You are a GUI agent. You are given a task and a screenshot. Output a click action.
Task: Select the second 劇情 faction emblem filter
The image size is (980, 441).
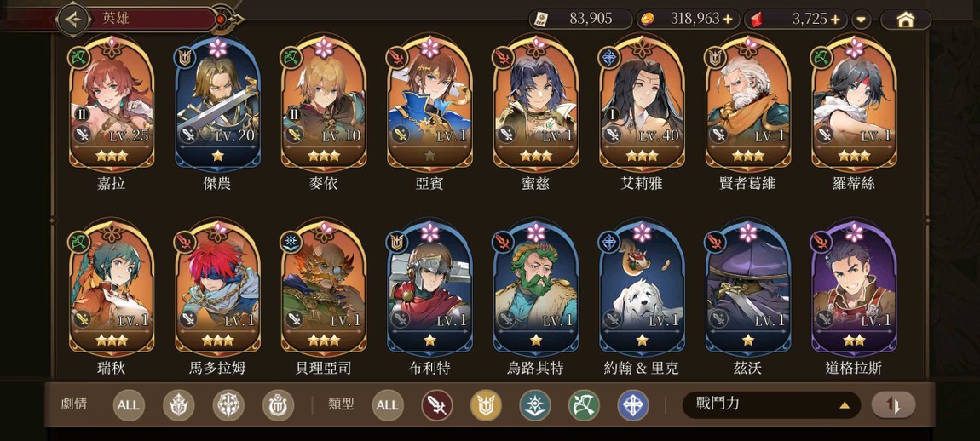228,405
